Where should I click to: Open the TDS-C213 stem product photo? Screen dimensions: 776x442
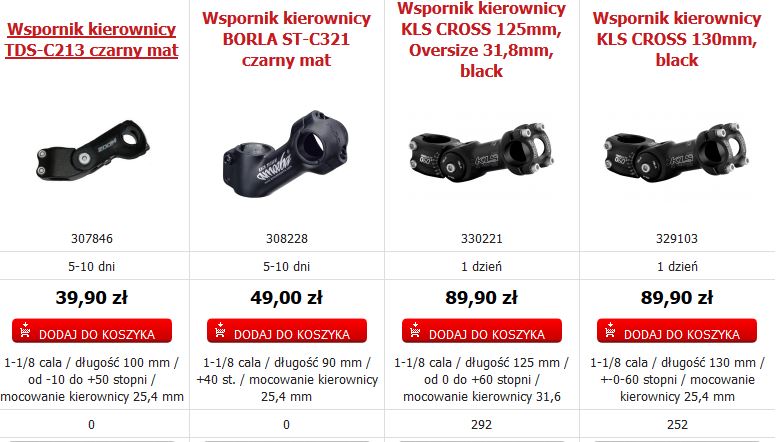[93, 150]
